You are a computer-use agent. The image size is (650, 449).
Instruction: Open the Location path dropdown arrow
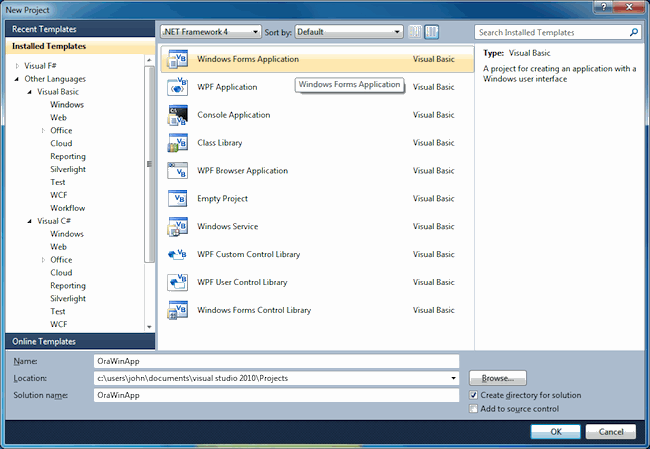453,378
